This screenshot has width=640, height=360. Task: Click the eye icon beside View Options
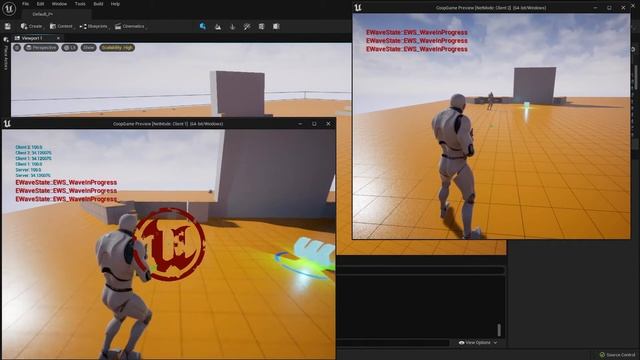click(461, 343)
